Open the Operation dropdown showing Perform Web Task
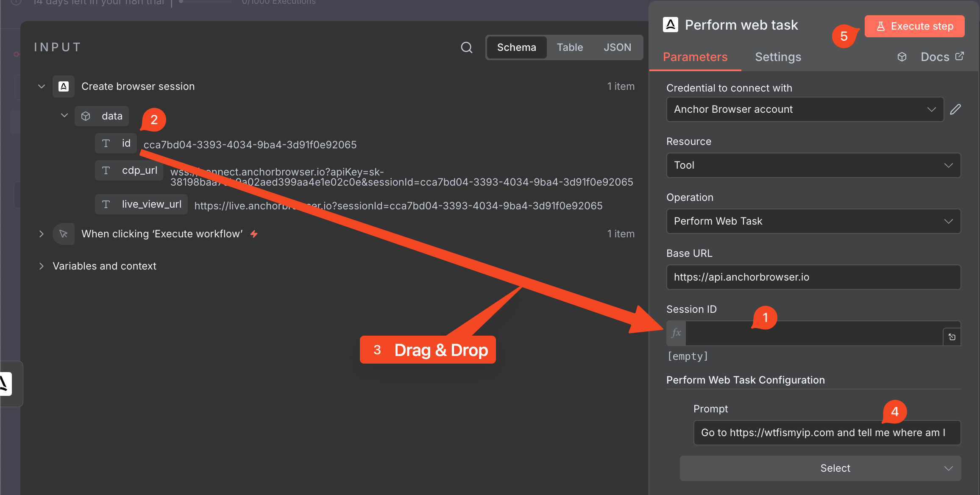This screenshot has height=495, width=980. [813, 221]
